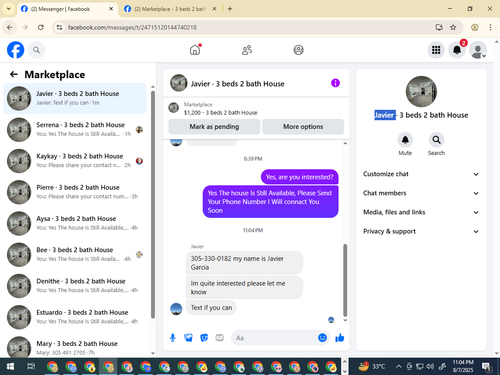
Task: Search in conversation using the magnifier icon
Action: 436,140
